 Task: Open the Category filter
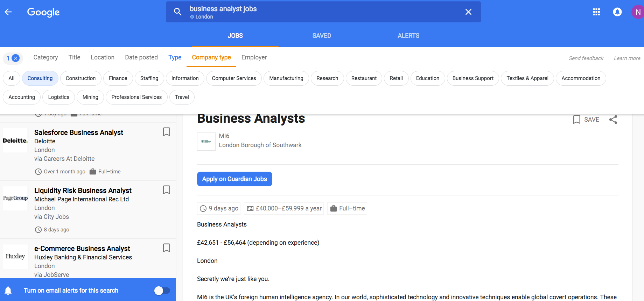[x=45, y=57]
